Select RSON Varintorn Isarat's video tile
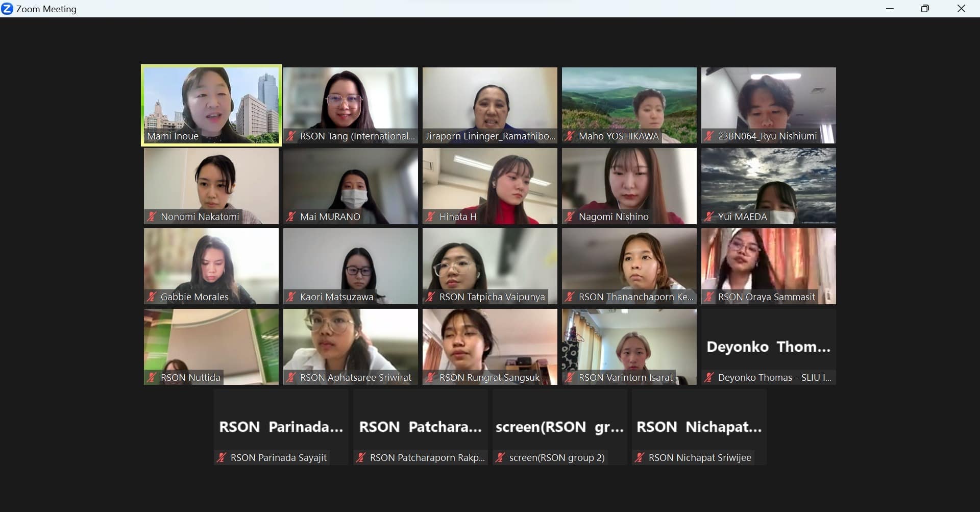This screenshot has height=512, width=980. 629,347
